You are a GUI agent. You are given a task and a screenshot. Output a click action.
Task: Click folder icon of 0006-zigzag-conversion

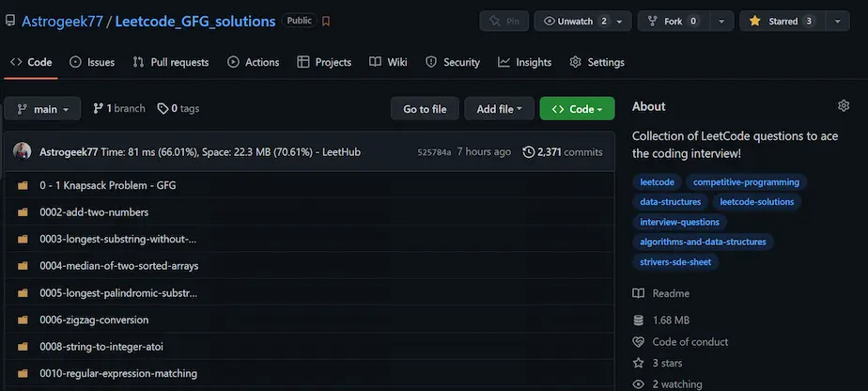point(23,321)
